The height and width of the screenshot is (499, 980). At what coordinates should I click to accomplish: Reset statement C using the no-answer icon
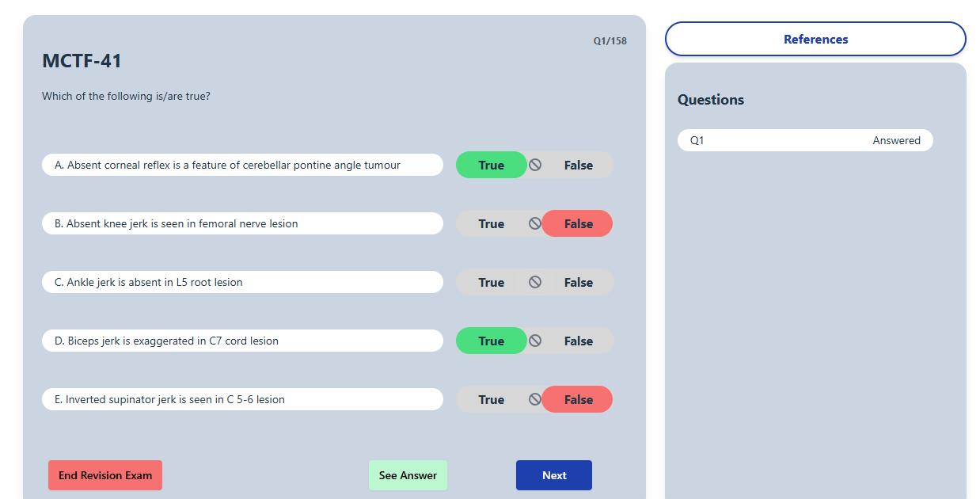[535, 282]
